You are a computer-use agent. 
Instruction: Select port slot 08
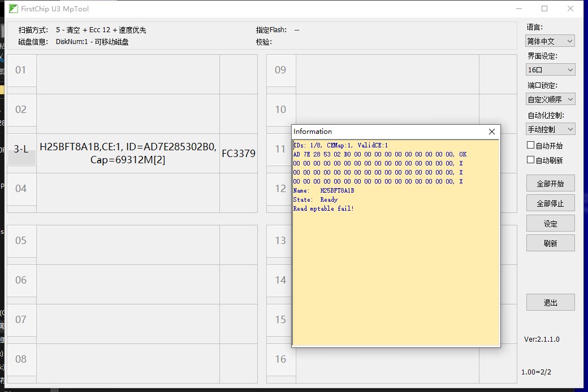21,359
